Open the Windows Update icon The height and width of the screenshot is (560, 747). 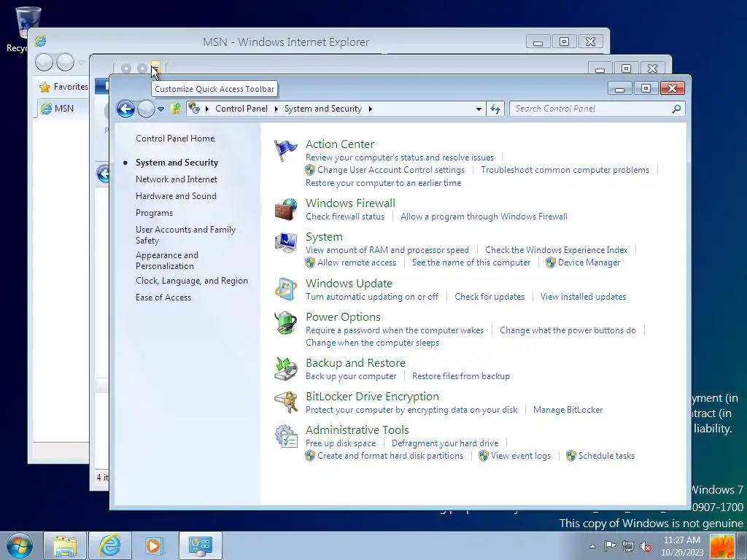[x=285, y=289]
